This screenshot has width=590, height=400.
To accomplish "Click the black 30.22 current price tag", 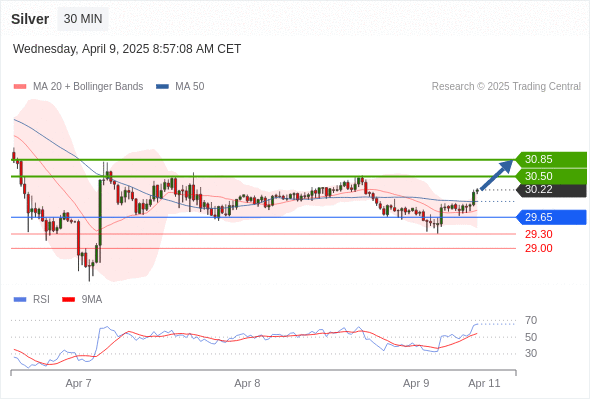I will coord(551,189).
